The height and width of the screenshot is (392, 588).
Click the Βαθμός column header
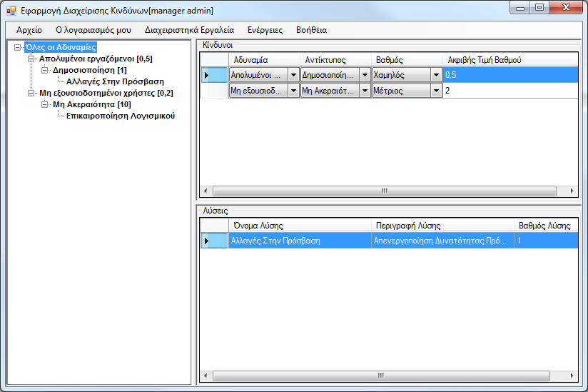407,60
